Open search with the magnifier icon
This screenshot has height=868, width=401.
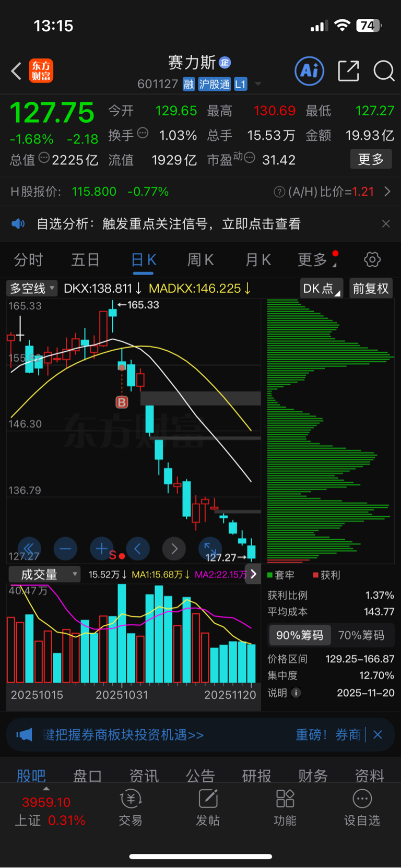point(384,70)
